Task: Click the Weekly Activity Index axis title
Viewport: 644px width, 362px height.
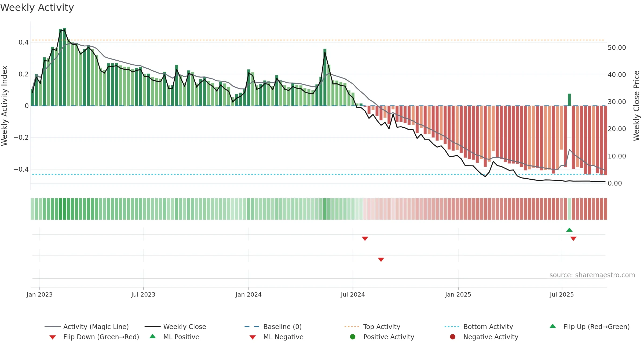Action: pyautogui.click(x=4, y=106)
